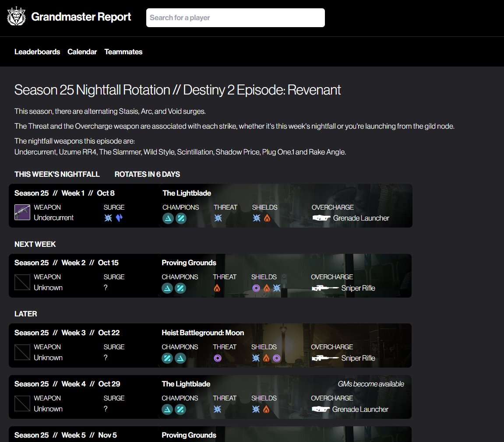
Task: Click Overload champion icon in Week 4 row
Action: coord(180,410)
